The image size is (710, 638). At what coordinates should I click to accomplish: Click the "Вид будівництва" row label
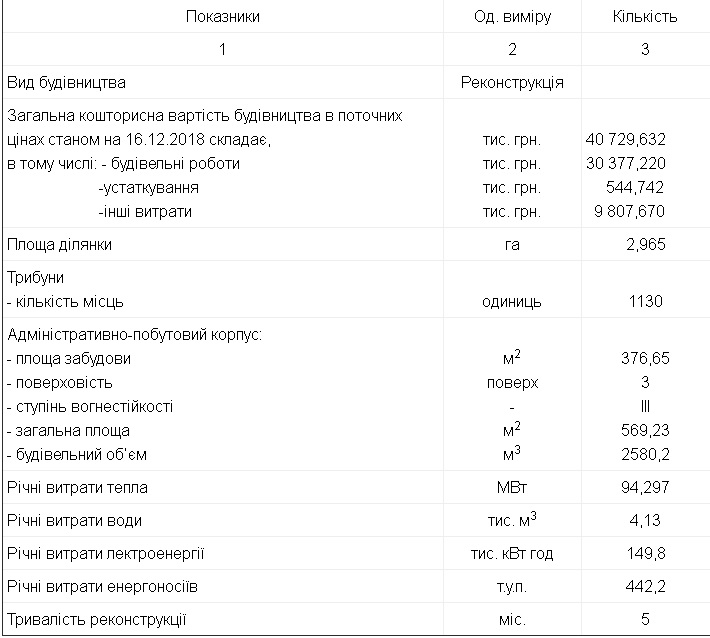point(67,82)
